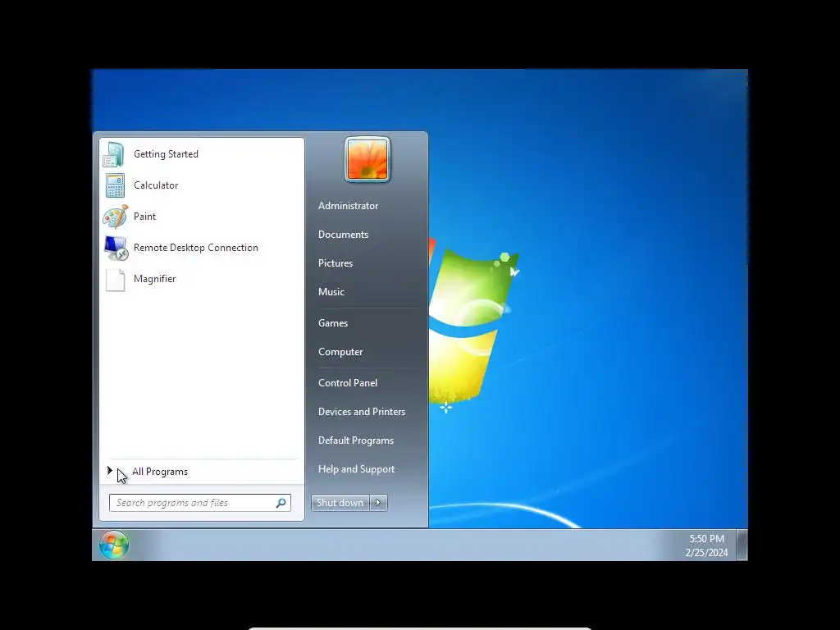Open Default Programs
Viewport: 840px width, 630px height.
point(356,441)
